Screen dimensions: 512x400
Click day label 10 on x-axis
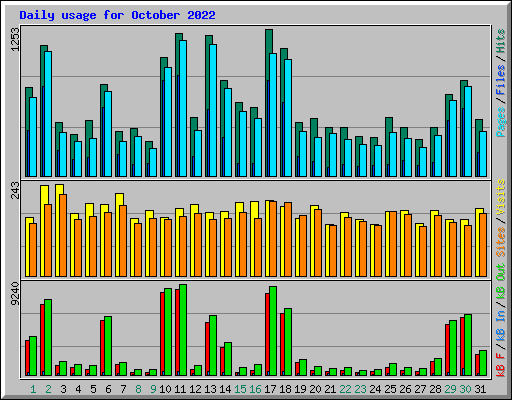[x=165, y=389]
